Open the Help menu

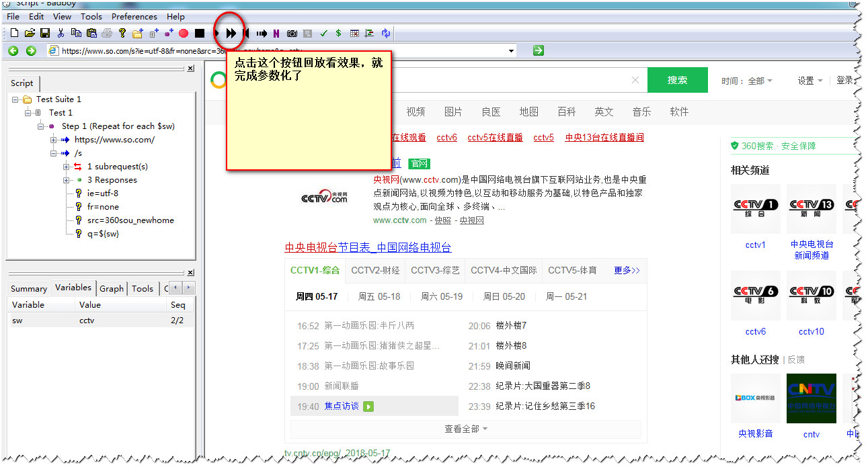click(175, 16)
